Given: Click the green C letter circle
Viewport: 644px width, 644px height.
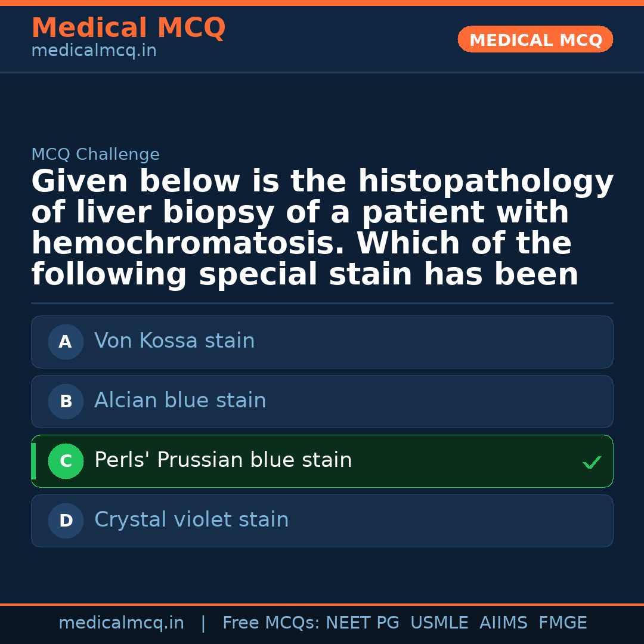Looking at the screenshot, I should (x=66, y=462).
